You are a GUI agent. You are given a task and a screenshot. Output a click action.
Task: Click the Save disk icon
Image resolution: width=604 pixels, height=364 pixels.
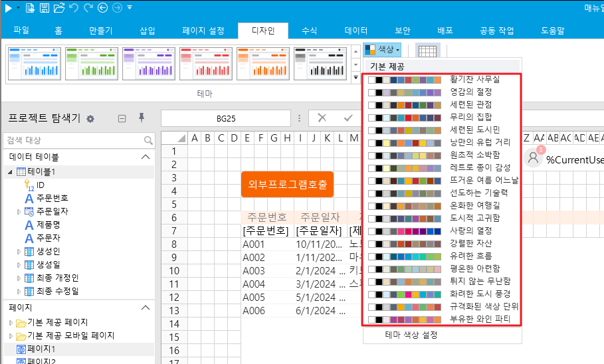44,8
